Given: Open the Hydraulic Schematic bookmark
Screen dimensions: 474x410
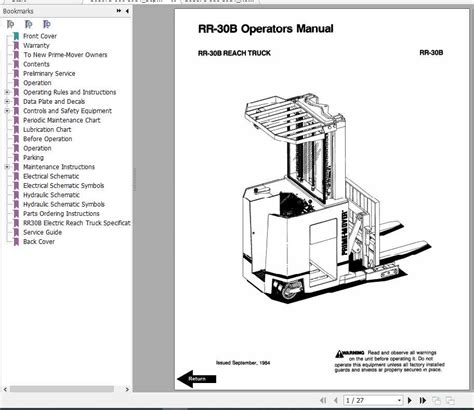Looking at the screenshot, I should pos(51,195).
